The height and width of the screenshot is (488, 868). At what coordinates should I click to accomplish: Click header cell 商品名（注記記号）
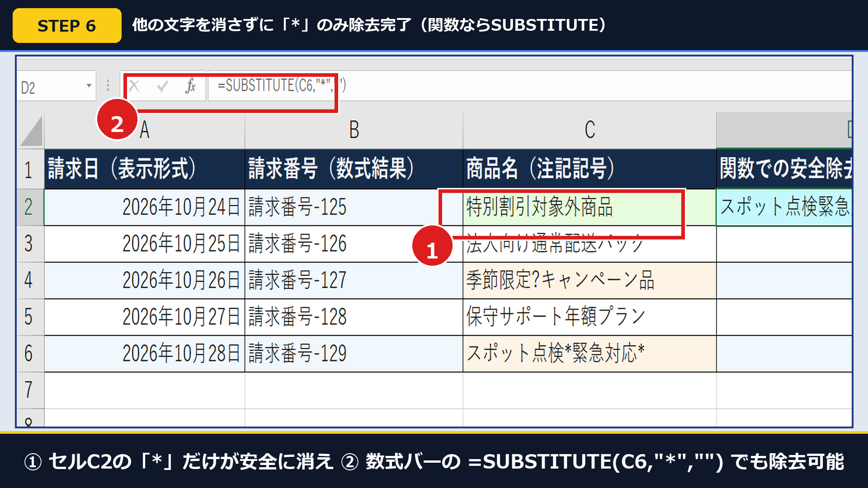click(x=590, y=169)
